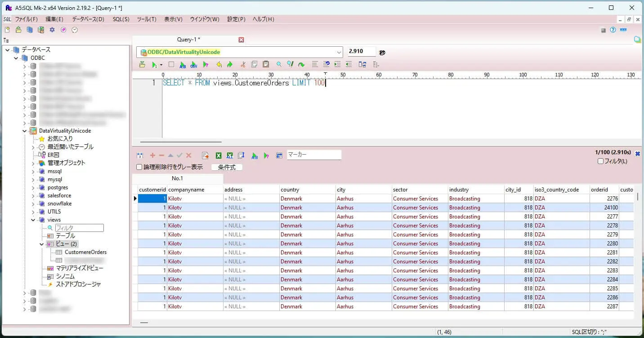Click the green run SQL play icon

coord(154,65)
